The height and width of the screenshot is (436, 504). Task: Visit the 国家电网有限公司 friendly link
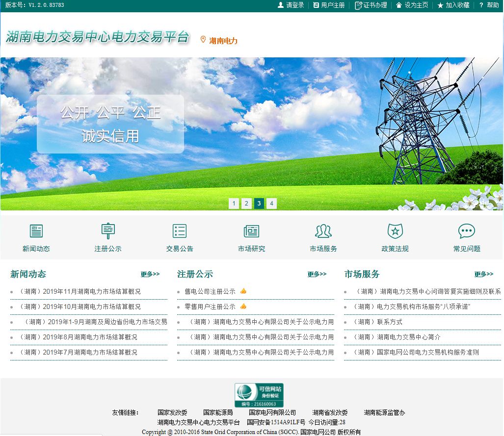point(272,412)
